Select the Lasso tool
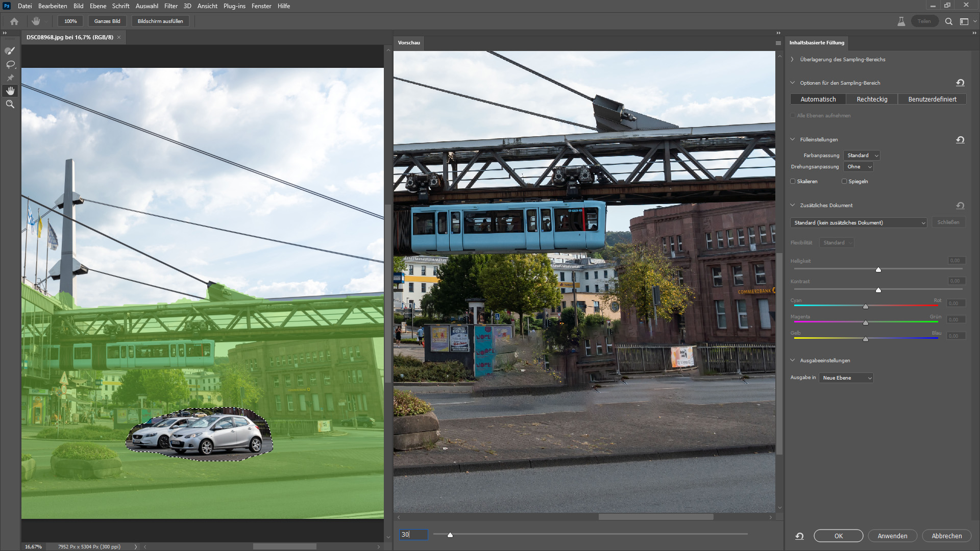The width and height of the screenshot is (980, 551). (10, 64)
